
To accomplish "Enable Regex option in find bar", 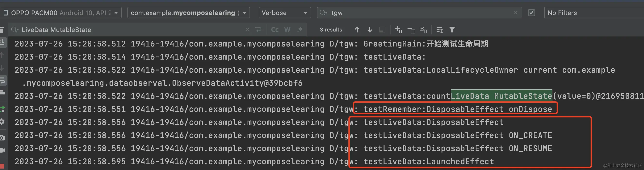I will 300,30.
